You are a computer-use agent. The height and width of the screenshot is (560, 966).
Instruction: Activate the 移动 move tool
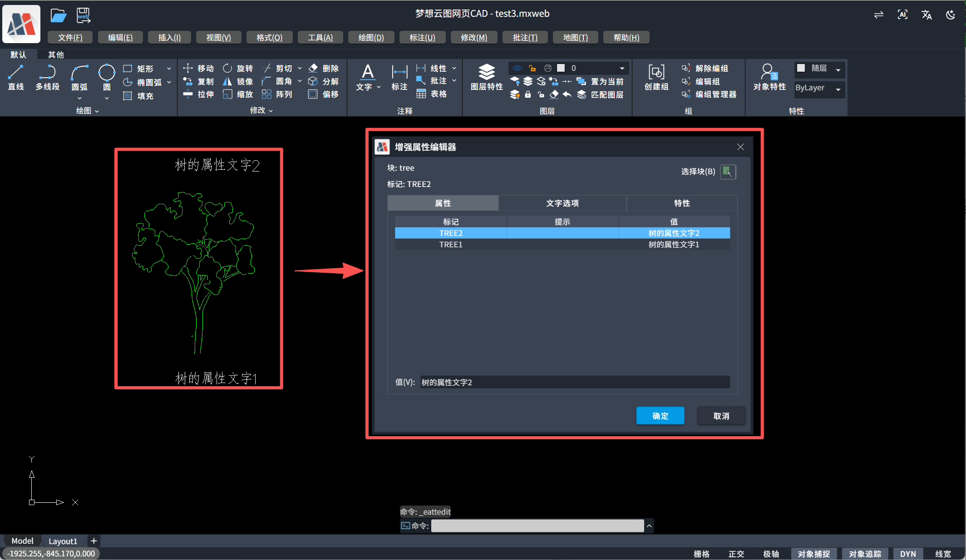pyautogui.click(x=198, y=68)
